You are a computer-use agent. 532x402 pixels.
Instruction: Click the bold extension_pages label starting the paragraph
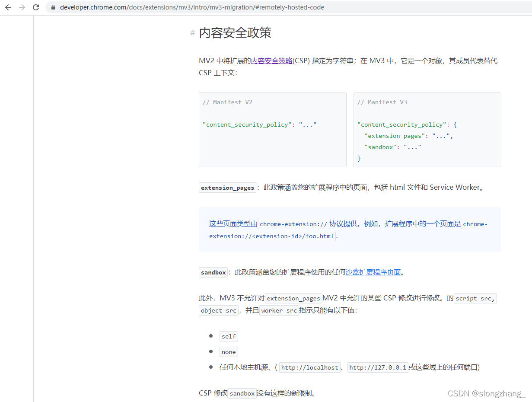pos(227,188)
